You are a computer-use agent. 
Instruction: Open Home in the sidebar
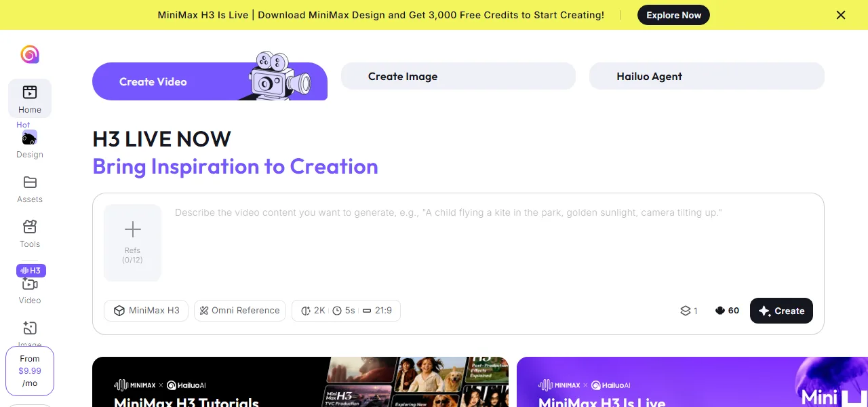click(30, 98)
